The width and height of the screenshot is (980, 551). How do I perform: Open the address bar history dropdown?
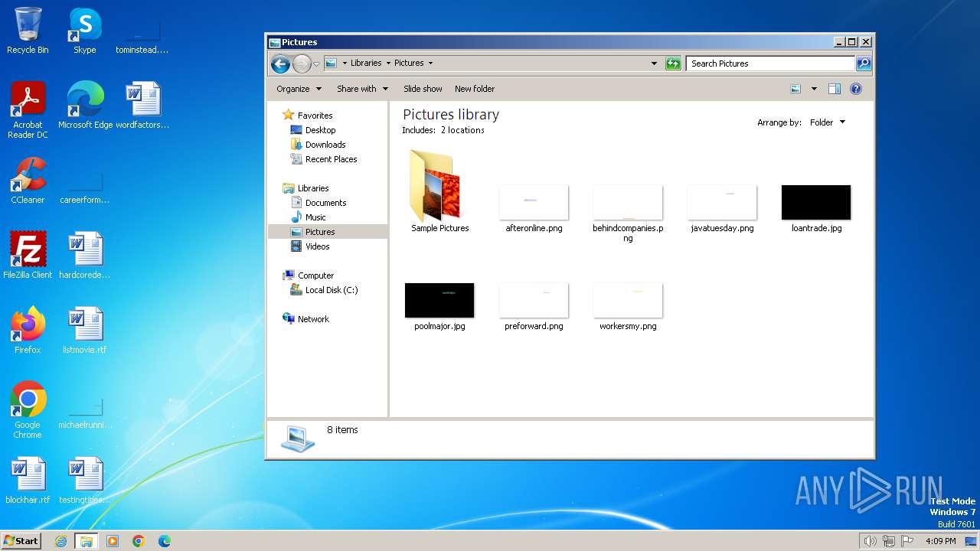click(654, 64)
